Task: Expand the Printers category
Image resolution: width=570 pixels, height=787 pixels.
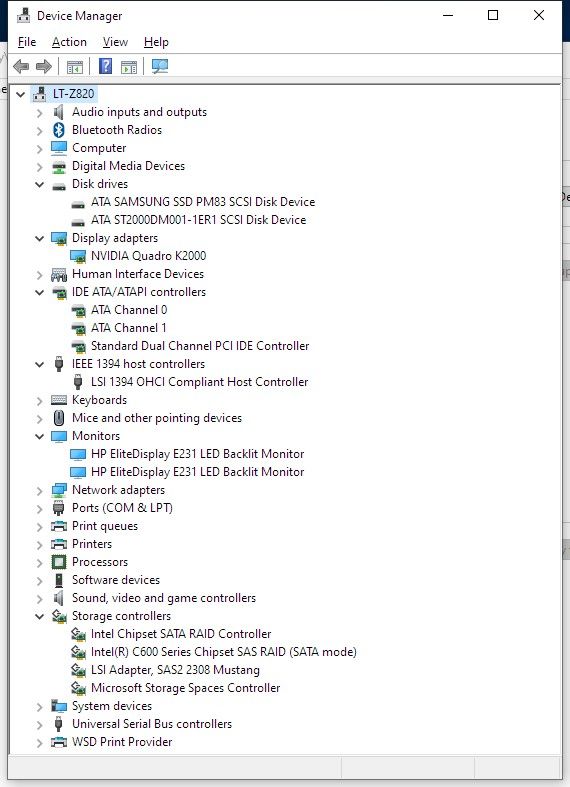Action: pyautogui.click(x=40, y=545)
